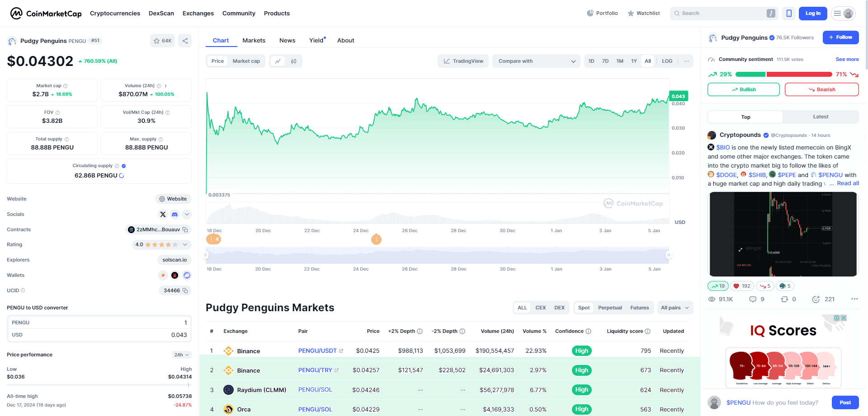Select the 1Y time range

634,61
